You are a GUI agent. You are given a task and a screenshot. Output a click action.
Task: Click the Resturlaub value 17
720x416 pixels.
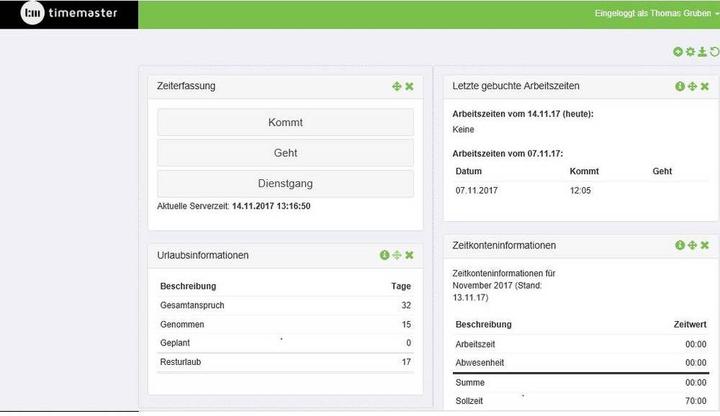click(406, 362)
